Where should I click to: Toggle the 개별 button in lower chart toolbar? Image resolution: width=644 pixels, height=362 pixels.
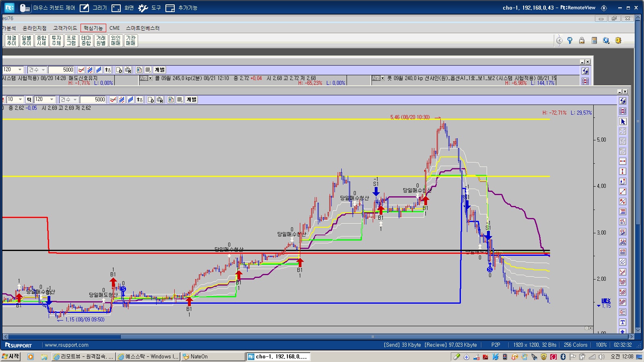191,99
